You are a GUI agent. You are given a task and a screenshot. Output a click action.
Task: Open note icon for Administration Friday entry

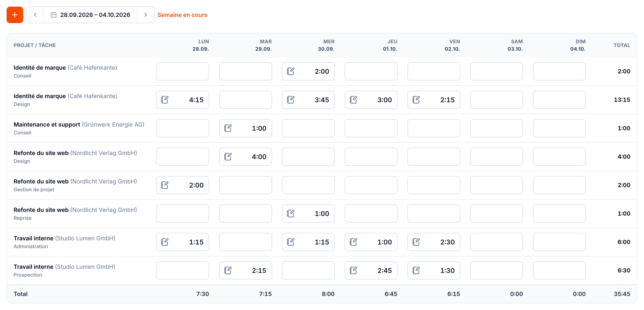pos(416,242)
